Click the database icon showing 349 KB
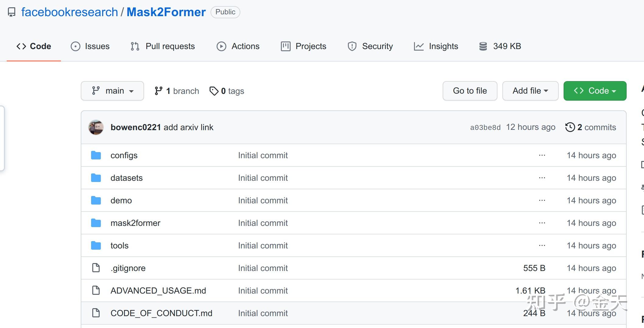This screenshot has height=328, width=644. tap(483, 46)
